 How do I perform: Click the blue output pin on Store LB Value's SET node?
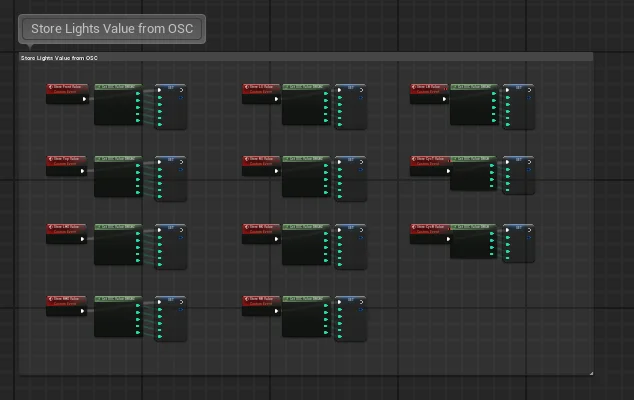point(528,97)
